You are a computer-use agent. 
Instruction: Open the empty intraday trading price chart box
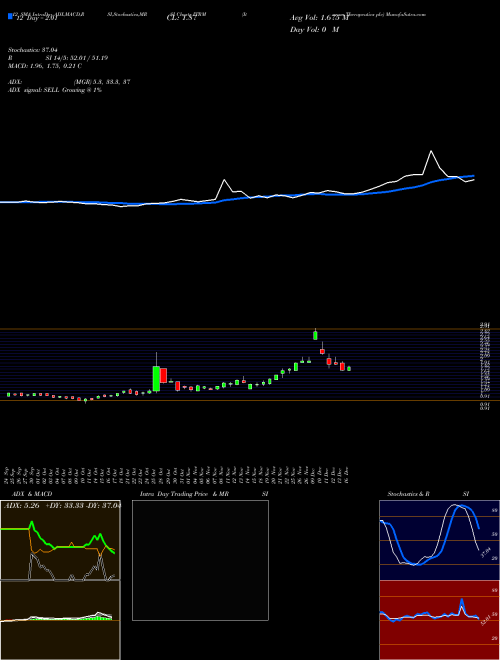200,560
